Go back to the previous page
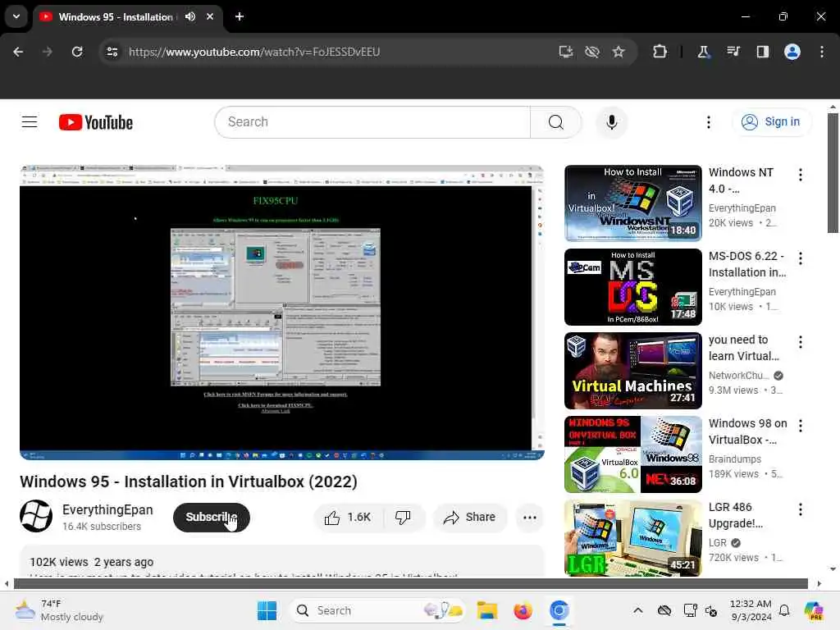Viewport: 840px width, 630px height. tap(18, 52)
